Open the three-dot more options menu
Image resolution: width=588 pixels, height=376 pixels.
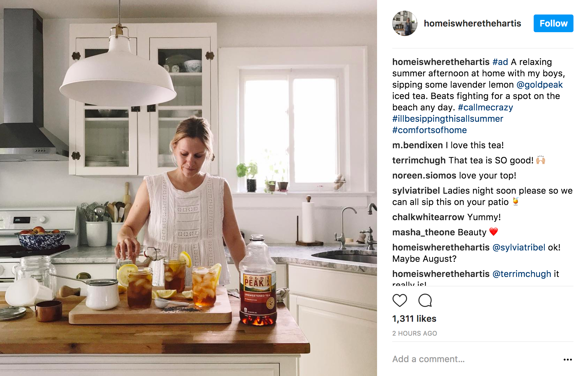point(567,359)
